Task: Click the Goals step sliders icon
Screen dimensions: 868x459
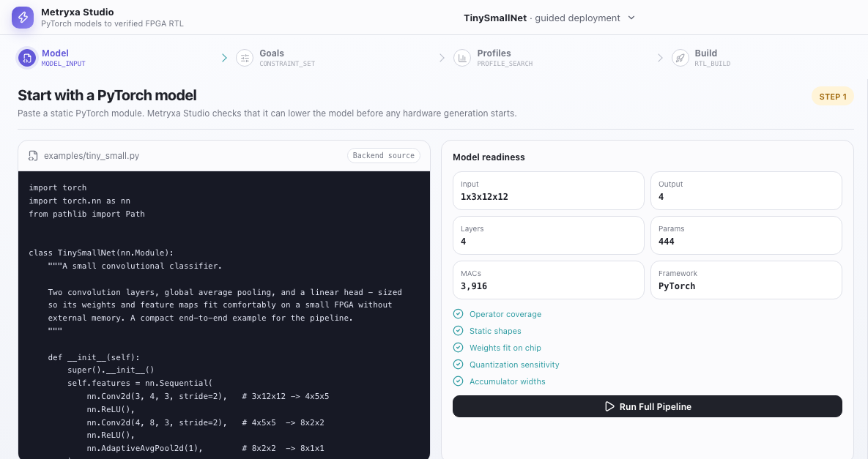Action: 245,58
